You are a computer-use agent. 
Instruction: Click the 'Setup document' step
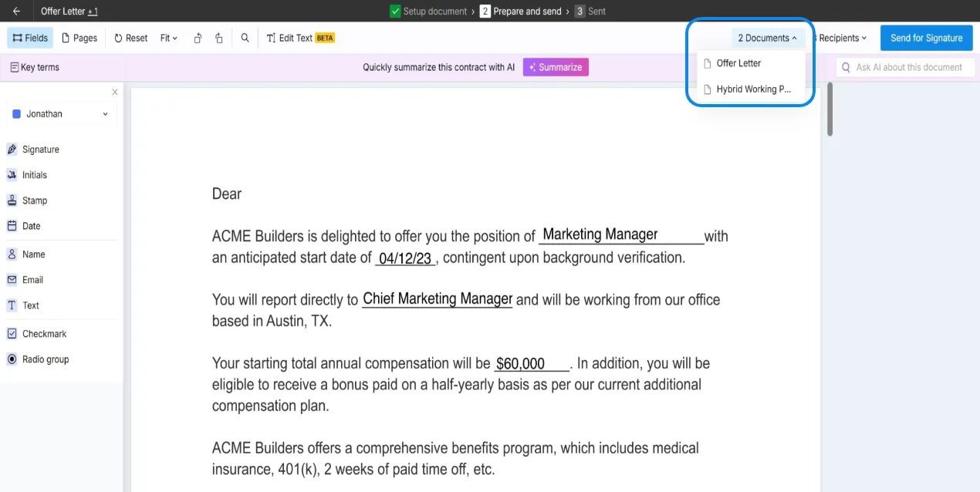pyautogui.click(x=428, y=12)
